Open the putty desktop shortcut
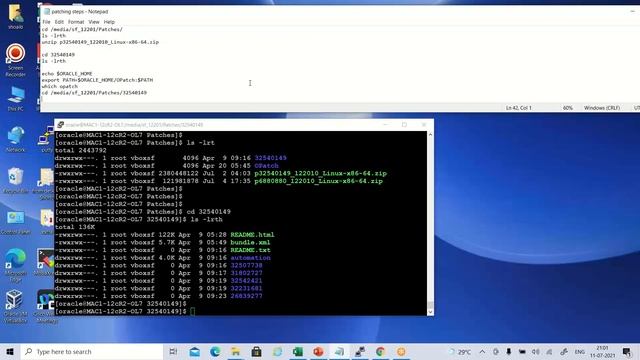The image size is (640, 360). pos(47,140)
